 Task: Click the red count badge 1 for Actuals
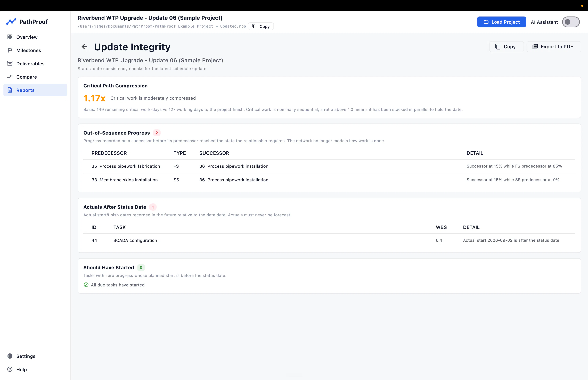pyautogui.click(x=152, y=207)
